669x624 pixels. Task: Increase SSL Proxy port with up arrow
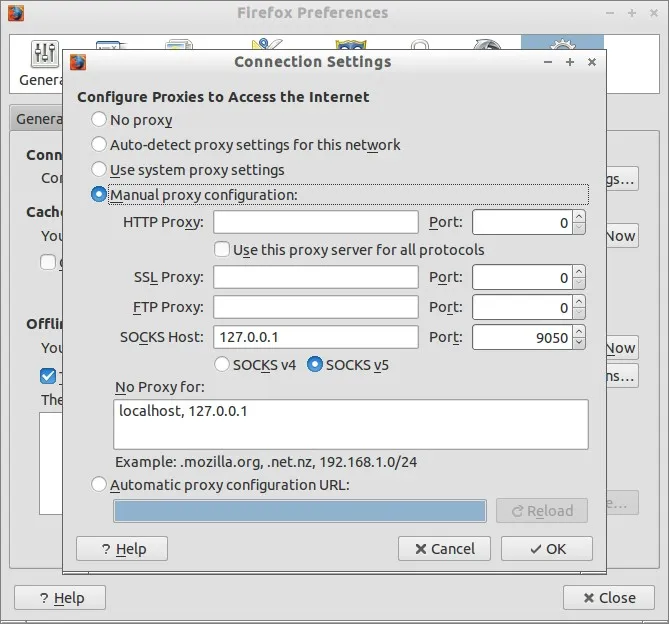click(579, 272)
